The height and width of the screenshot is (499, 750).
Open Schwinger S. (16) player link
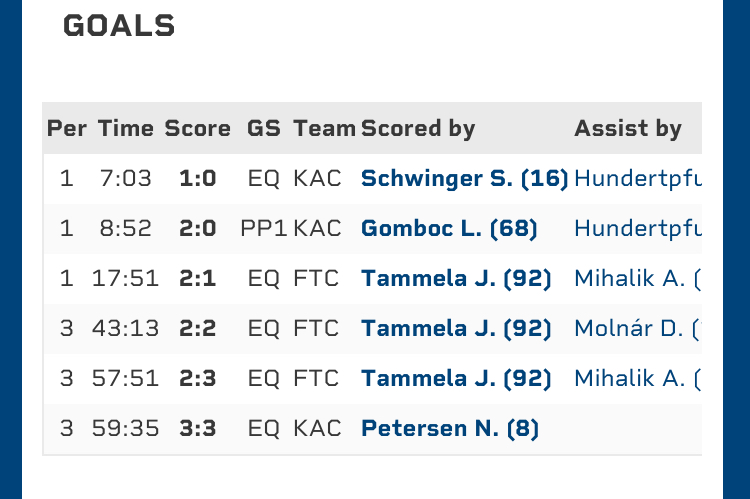pos(464,179)
